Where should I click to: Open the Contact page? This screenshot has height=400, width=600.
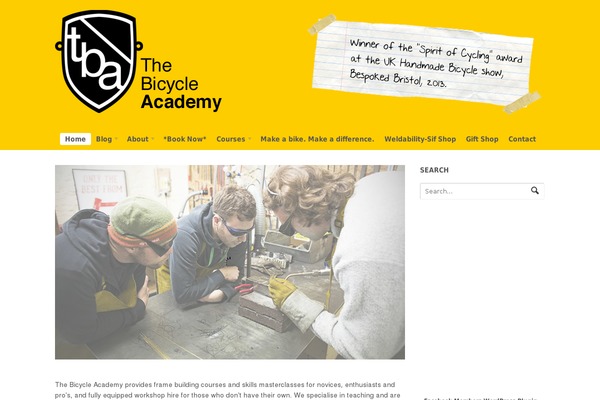522,139
